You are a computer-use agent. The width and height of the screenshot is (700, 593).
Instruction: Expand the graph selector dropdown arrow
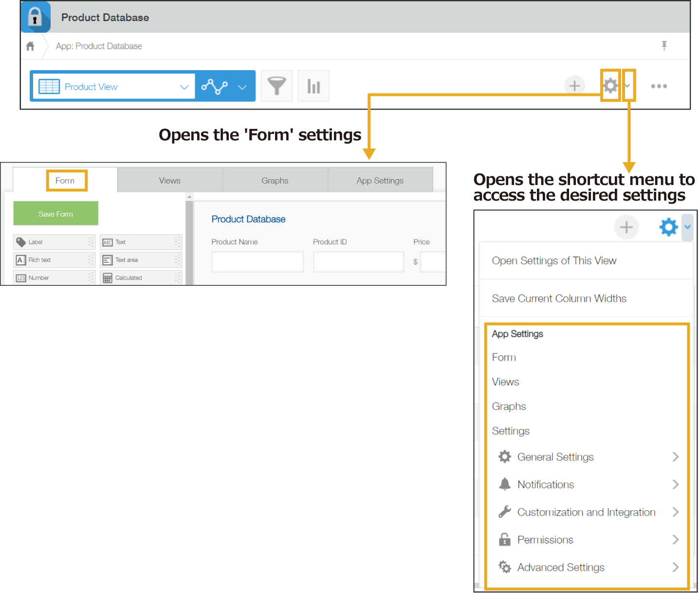(x=242, y=87)
